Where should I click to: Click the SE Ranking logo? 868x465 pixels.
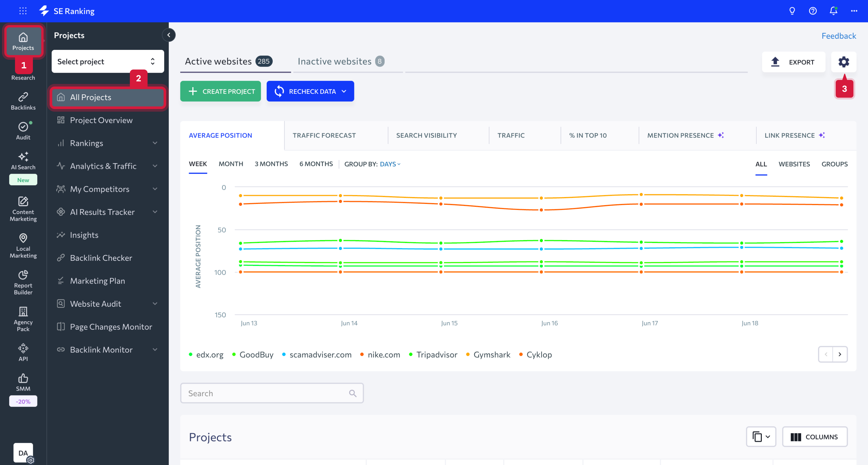tap(67, 11)
